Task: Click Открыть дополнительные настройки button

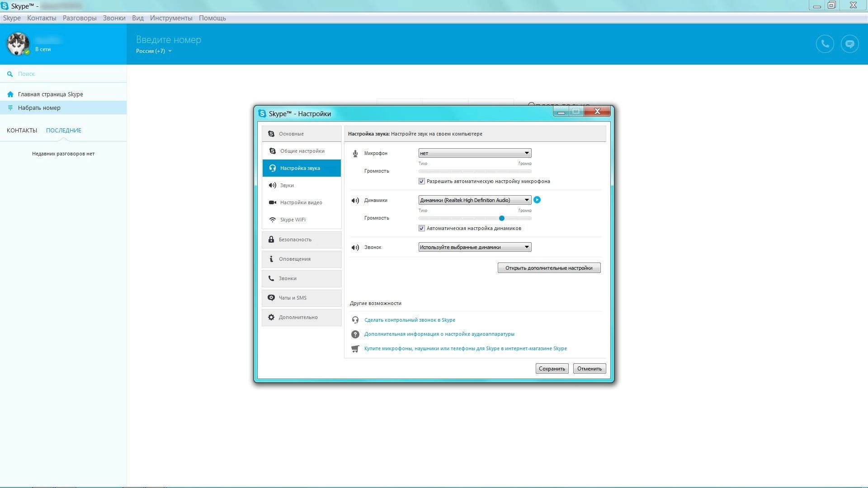Action: pyautogui.click(x=549, y=268)
